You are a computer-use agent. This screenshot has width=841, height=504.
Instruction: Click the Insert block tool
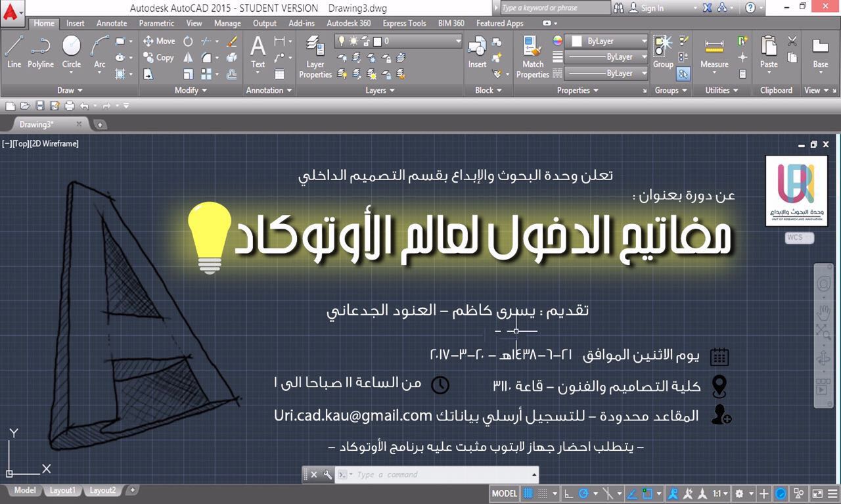pos(477,52)
